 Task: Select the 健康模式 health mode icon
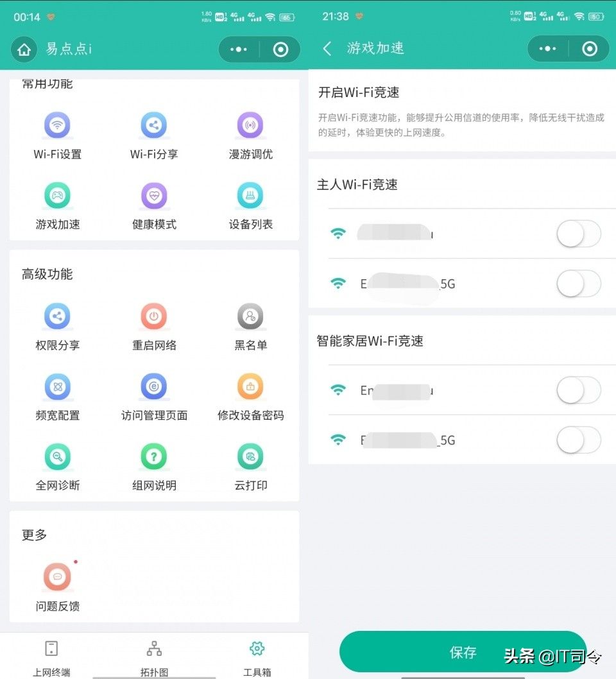click(153, 196)
